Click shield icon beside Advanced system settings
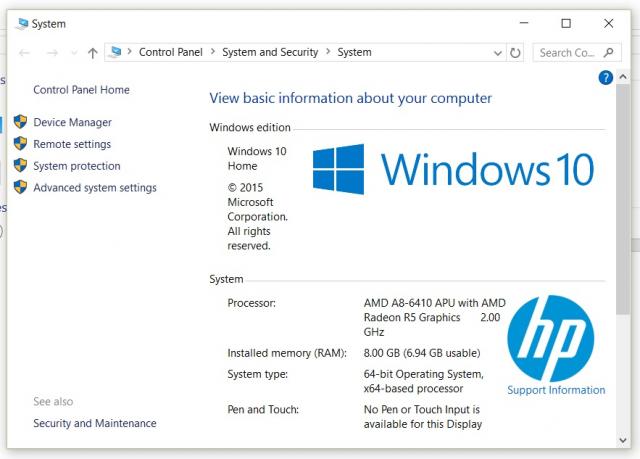The width and height of the screenshot is (640, 459). point(20,188)
